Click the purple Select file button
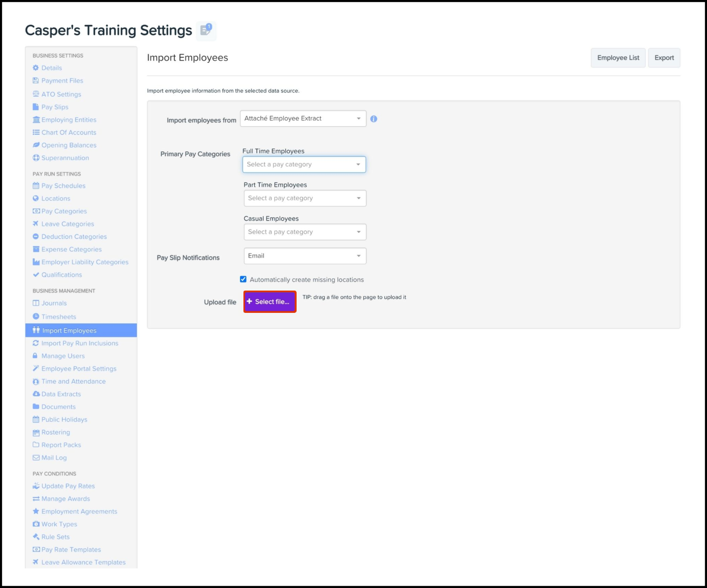The height and width of the screenshot is (588, 707). [x=270, y=302]
